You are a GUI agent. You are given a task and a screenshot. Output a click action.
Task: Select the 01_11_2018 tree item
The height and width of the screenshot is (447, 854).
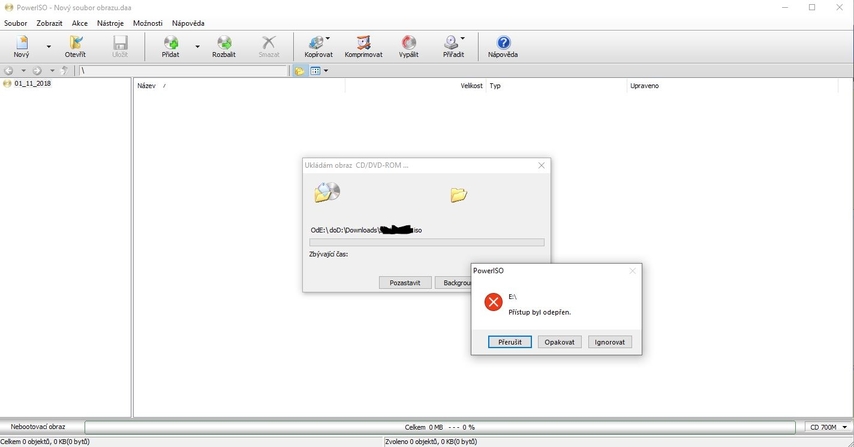tap(32, 83)
